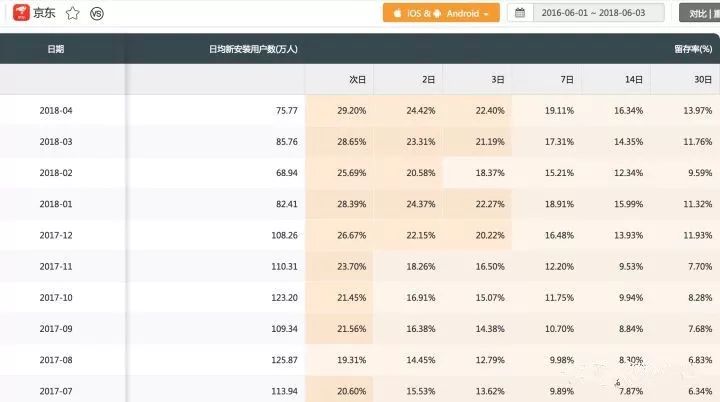Select the 次日 retention sub-header
720x402 pixels.
(x=357, y=79)
